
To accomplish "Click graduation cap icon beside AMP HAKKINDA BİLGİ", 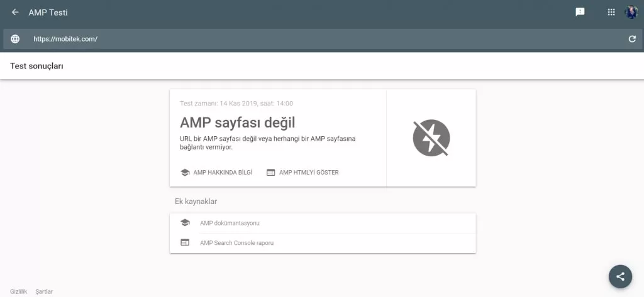I will click(185, 173).
